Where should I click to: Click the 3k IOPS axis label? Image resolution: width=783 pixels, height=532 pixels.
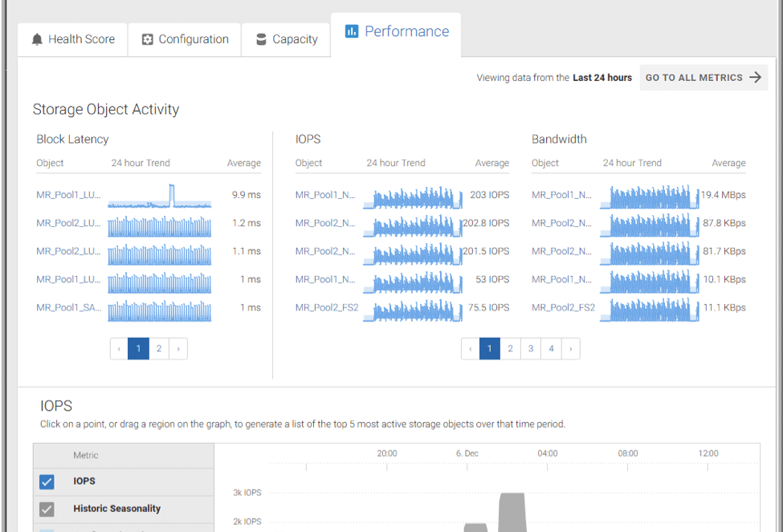pyautogui.click(x=247, y=493)
